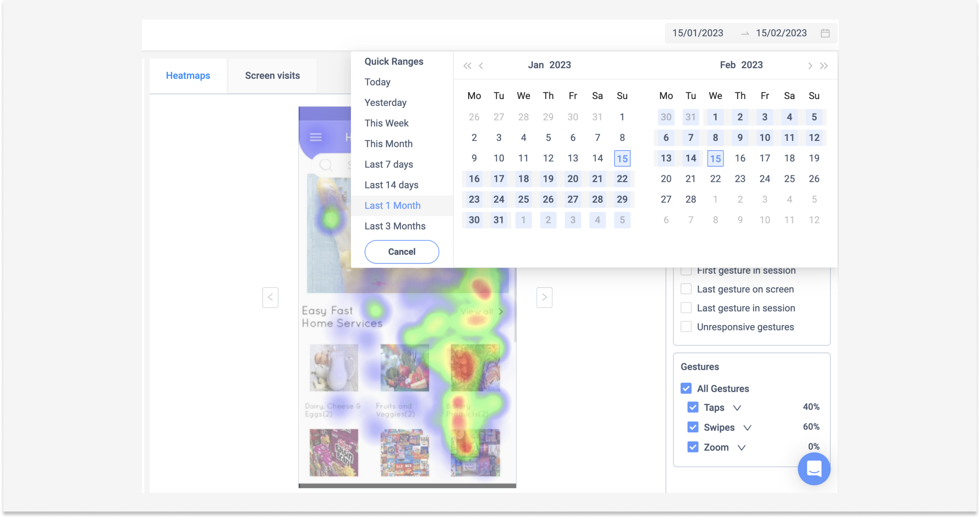
Task: Select Last 3 Months quick range
Action: pos(395,226)
